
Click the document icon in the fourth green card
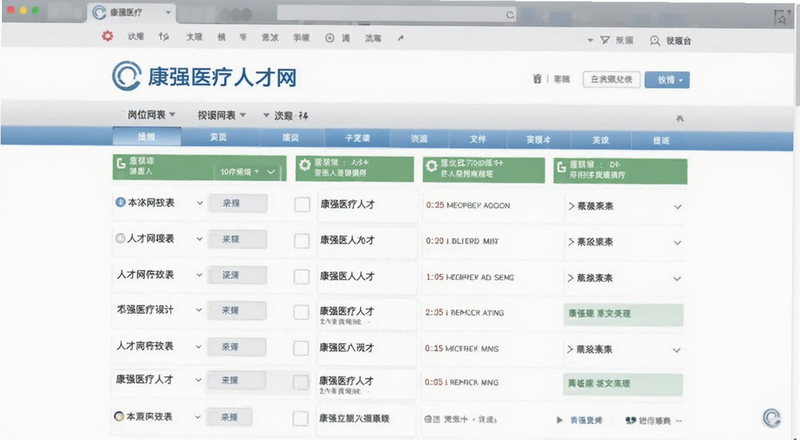pyautogui.click(x=562, y=166)
